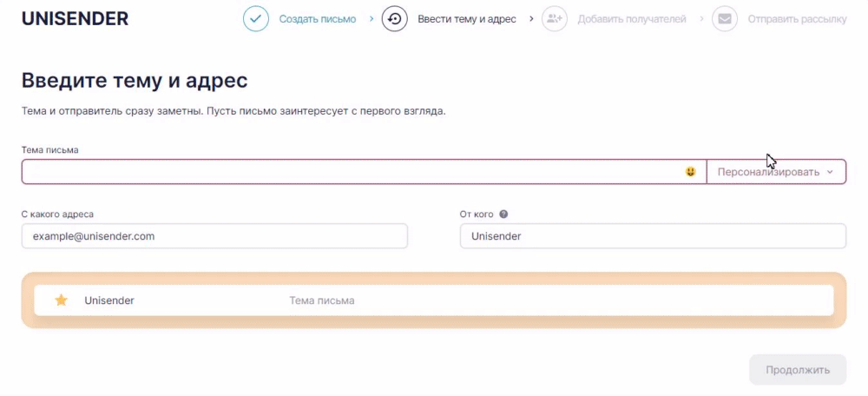
Task: Open the emoji picker in subject field
Action: pyautogui.click(x=690, y=172)
